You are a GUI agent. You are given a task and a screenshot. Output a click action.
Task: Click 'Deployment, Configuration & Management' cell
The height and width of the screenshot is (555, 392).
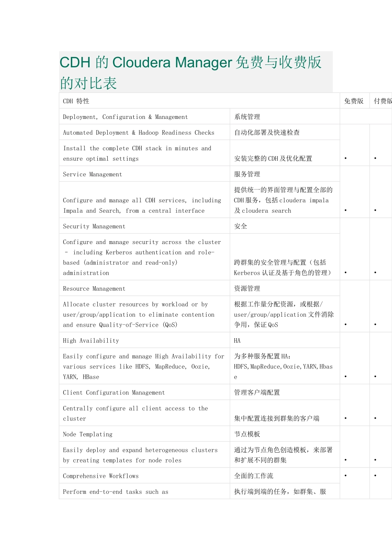click(144, 117)
